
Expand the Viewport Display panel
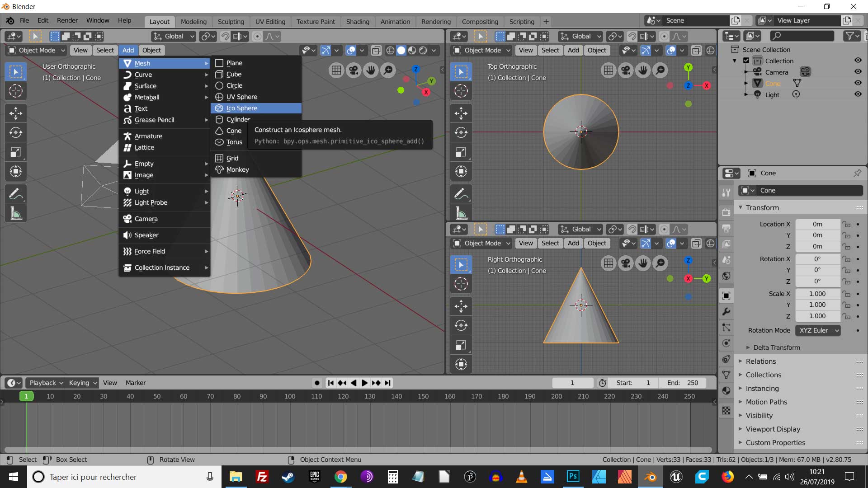(x=773, y=429)
